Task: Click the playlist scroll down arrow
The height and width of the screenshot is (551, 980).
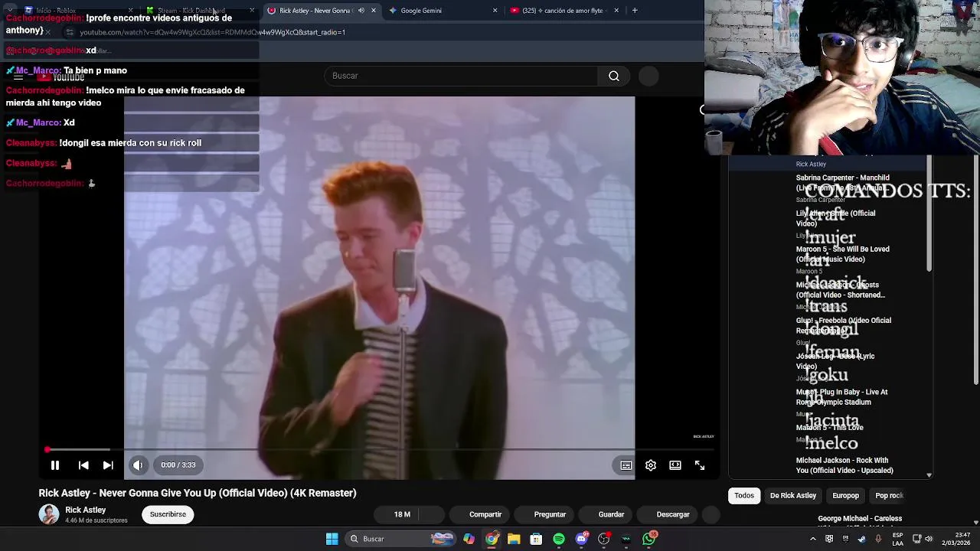Action: coord(929,475)
